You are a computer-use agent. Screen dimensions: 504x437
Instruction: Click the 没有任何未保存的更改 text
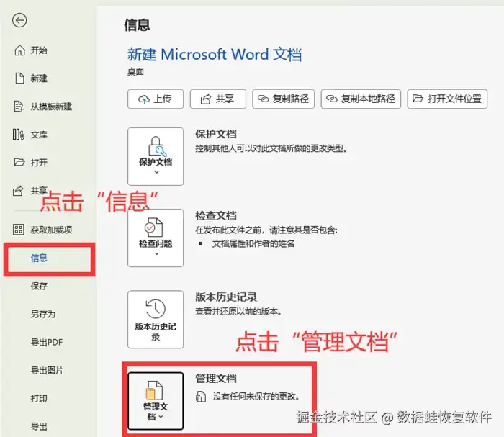tap(256, 397)
